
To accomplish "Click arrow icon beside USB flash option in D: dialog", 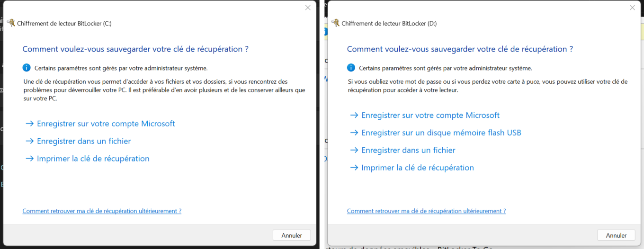I will 354,133.
